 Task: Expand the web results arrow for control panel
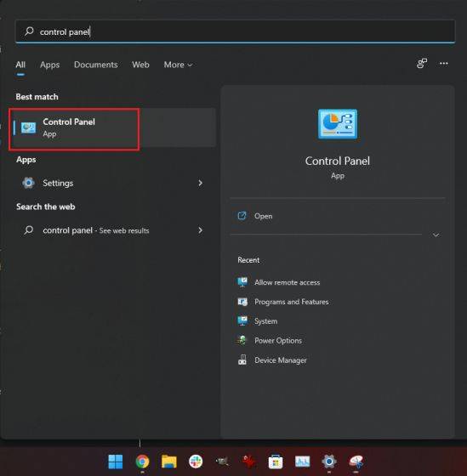(x=200, y=230)
